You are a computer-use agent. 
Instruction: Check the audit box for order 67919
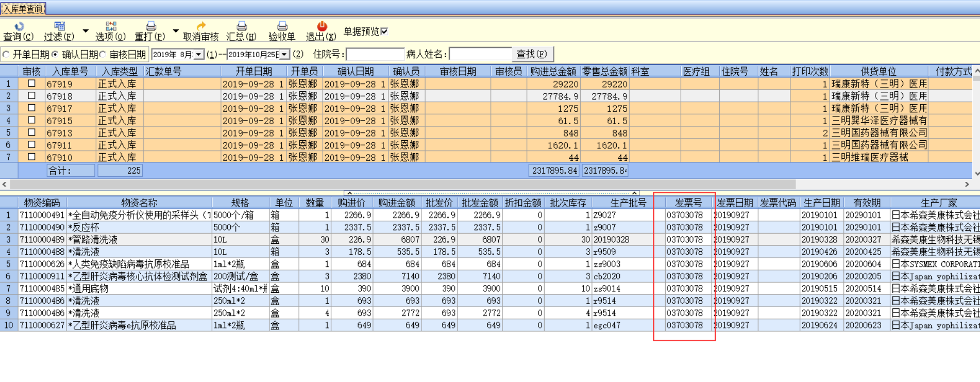31,84
